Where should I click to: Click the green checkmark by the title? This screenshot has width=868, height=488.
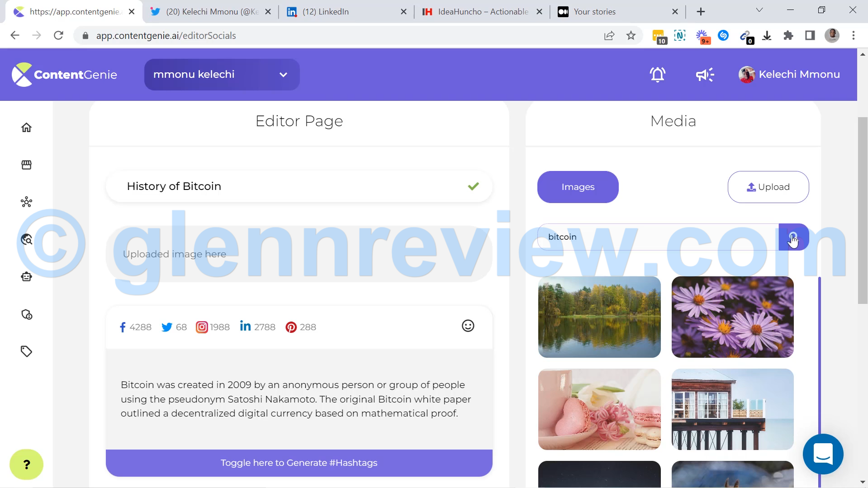click(x=473, y=186)
